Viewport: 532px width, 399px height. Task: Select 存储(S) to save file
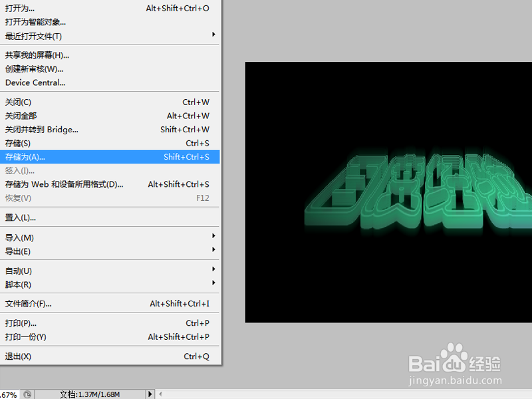pyautogui.click(x=110, y=143)
